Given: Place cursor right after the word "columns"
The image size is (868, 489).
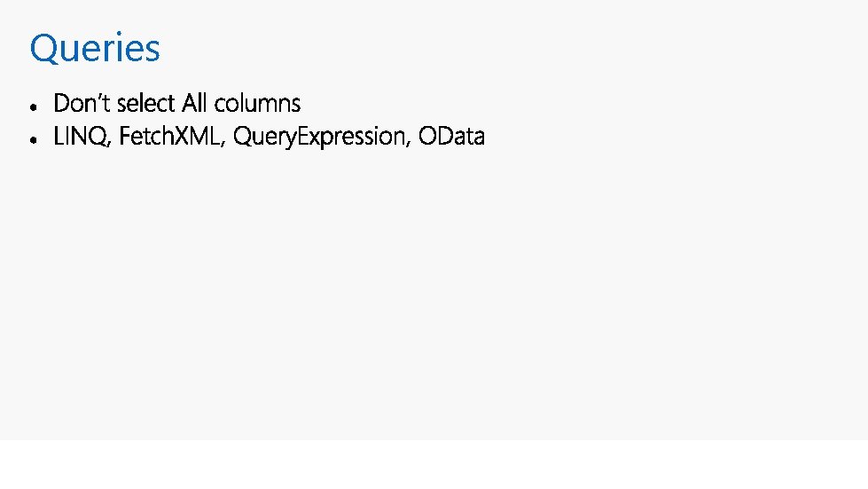Looking at the screenshot, I should pos(301,103).
